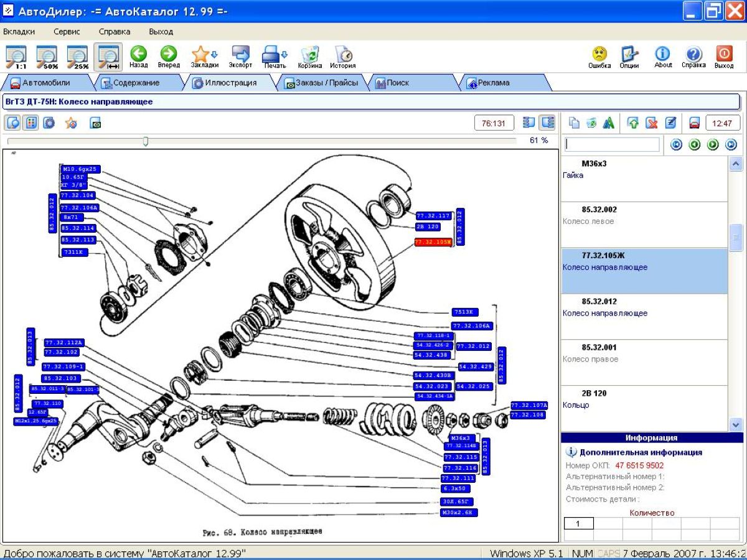The width and height of the screenshot is (747, 560).
Task: Toggle the fit-to-width zoom button
Action: pyautogui.click(x=108, y=57)
